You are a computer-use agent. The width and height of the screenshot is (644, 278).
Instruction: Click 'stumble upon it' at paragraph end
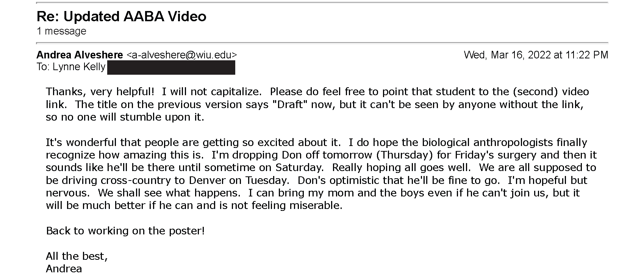tap(162, 117)
